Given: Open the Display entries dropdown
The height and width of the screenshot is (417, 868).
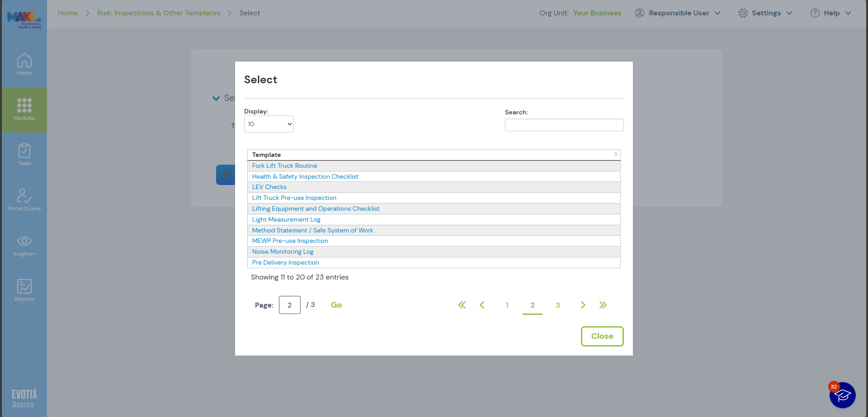Looking at the screenshot, I should [269, 124].
